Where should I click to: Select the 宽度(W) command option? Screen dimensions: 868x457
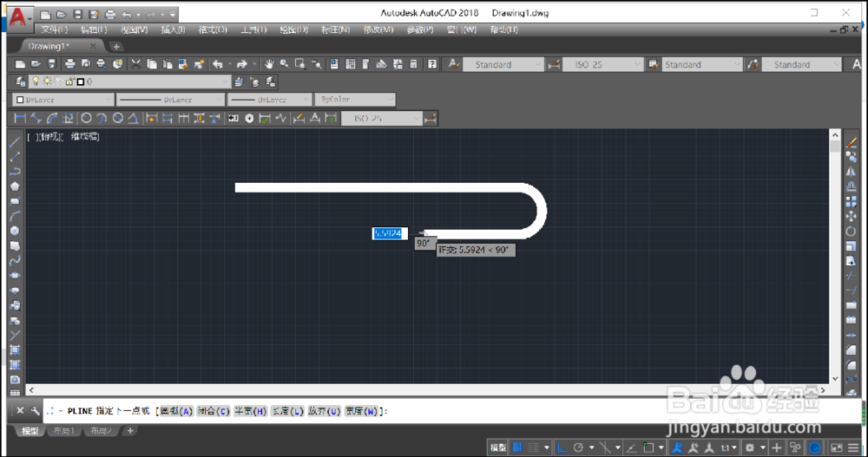tap(361, 411)
